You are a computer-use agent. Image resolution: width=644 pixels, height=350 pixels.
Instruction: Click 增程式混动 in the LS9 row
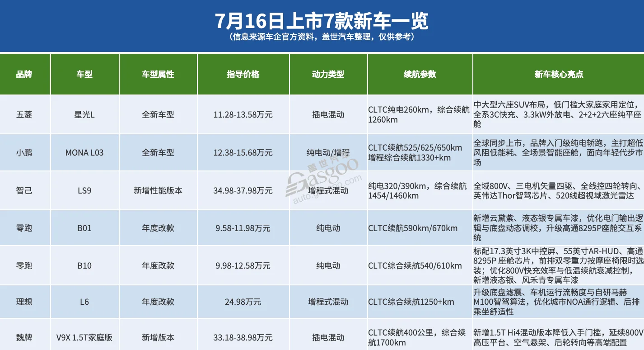tap(328, 190)
